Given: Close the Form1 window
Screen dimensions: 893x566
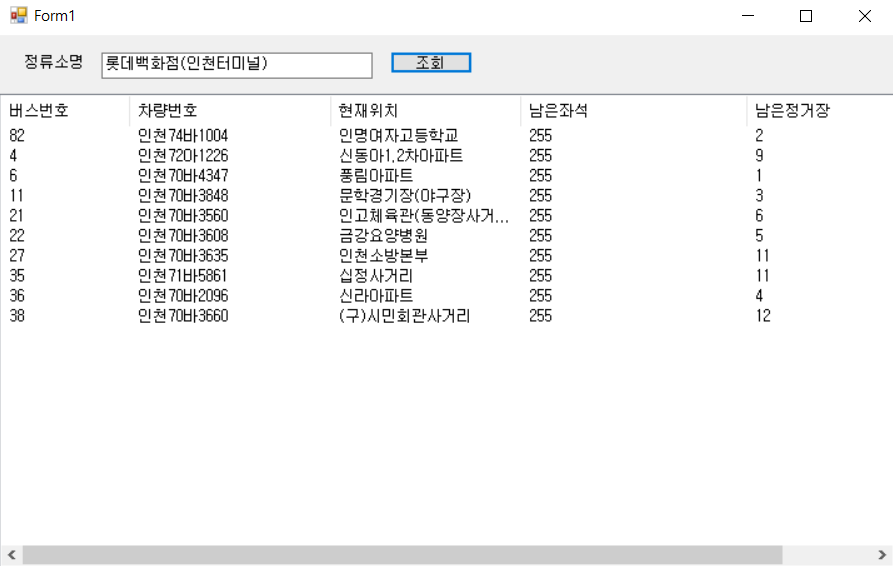Looking at the screenshot, I should click(x=865, y=16).
